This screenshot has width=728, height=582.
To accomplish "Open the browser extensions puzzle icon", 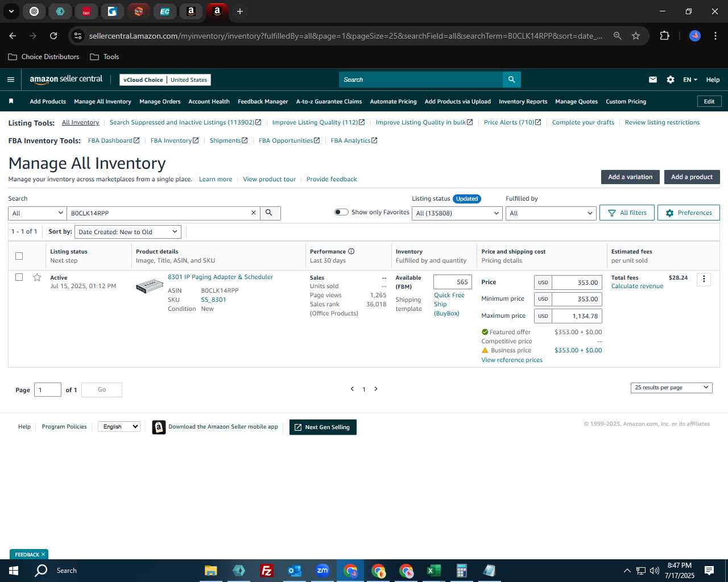I will 664,36.
